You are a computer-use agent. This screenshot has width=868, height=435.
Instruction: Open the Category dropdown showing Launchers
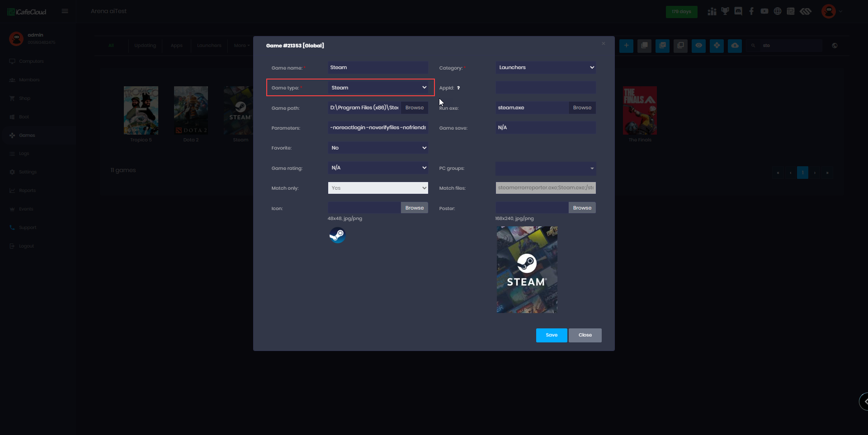[546, 68]
